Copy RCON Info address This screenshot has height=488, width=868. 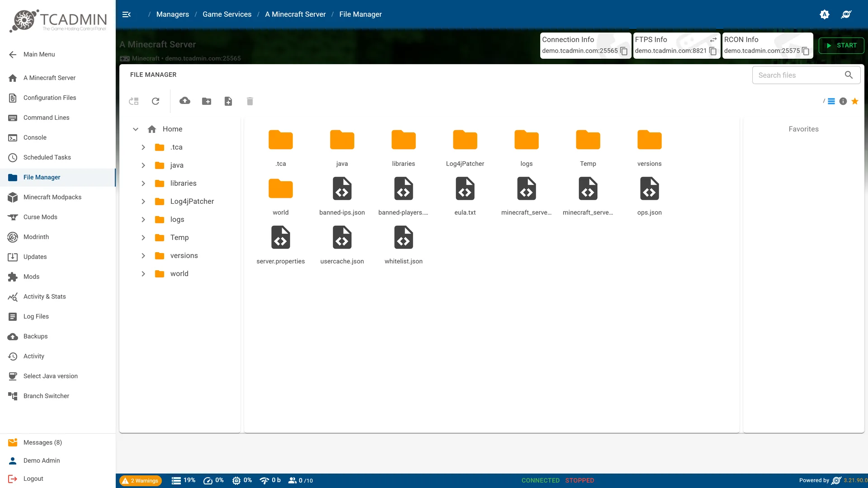pos(806,51)
